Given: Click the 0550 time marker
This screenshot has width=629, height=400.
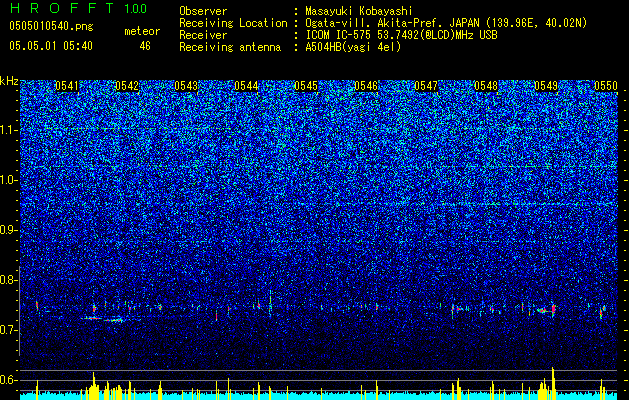Looking at the screenshot, I should (606, 86).
